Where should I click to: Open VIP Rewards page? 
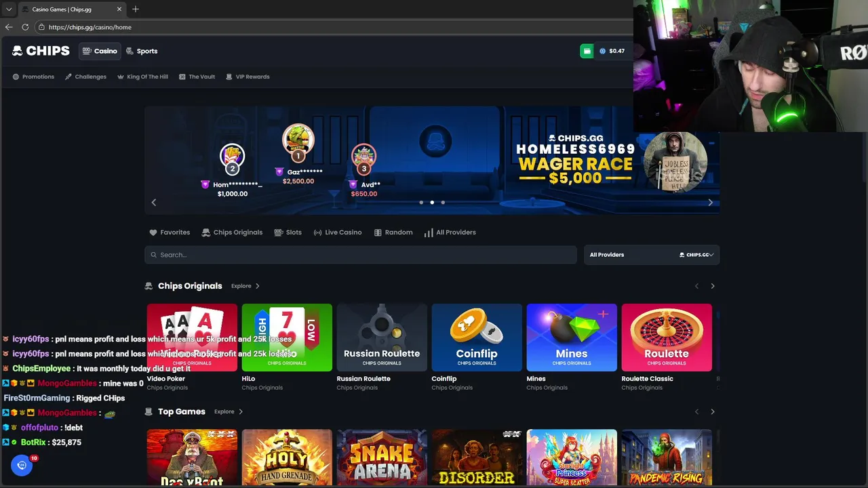click(248, 77)
